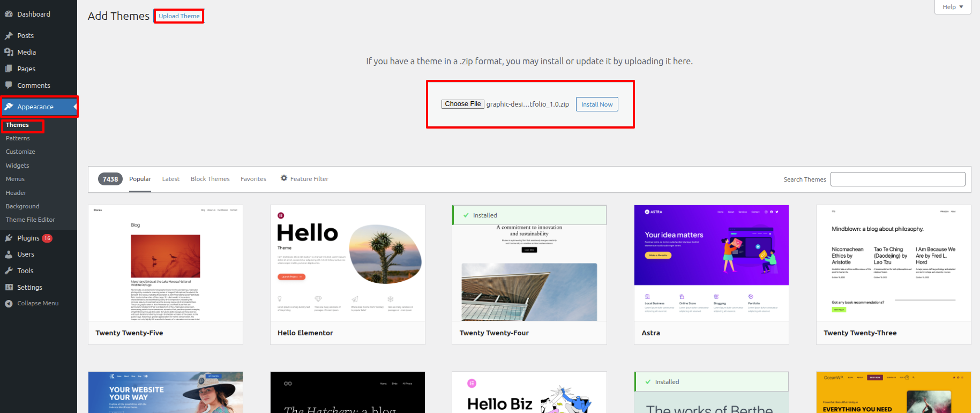Click the Comments speech bubble icon

9,86
